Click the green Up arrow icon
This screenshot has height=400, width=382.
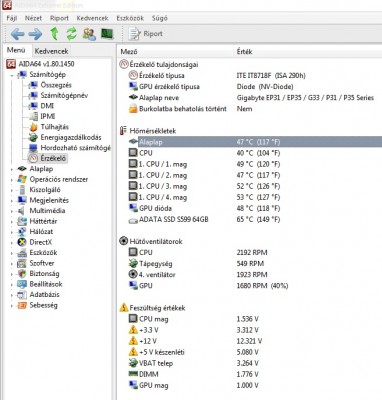pyautogui.click(x=54, y=34)
